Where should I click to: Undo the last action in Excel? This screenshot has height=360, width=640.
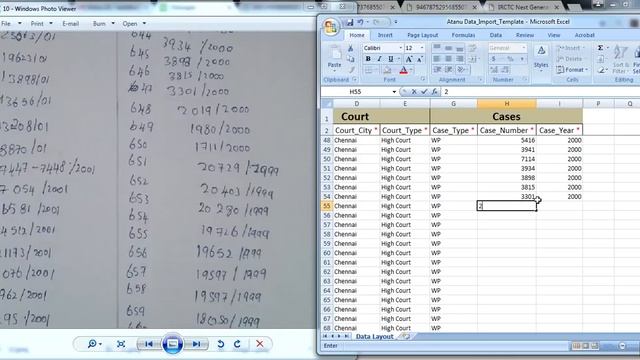coord(360,22)
